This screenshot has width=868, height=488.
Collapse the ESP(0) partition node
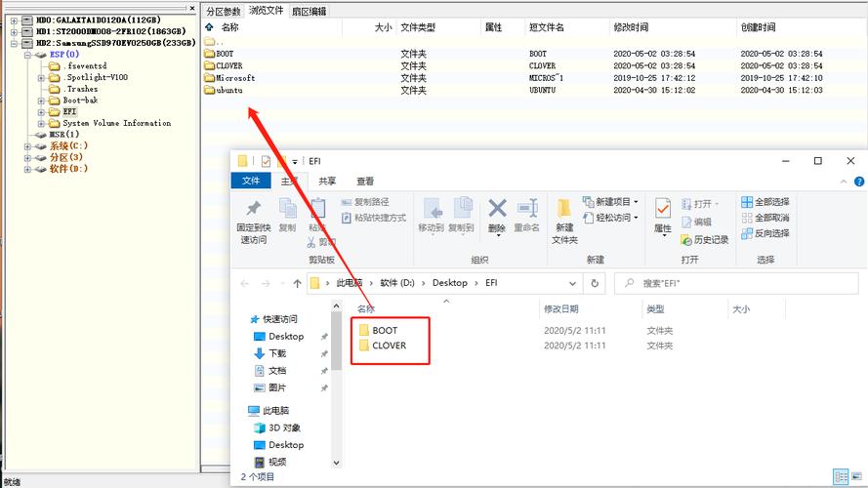26,55
